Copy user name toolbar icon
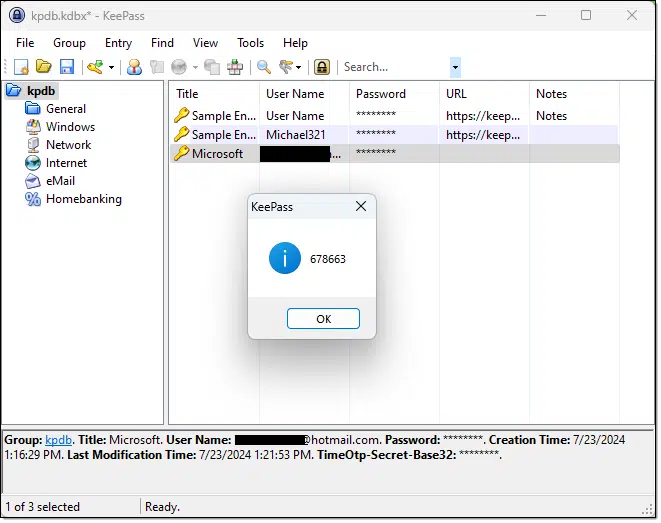Image resolution: width=661 pixels, height=523 pixels. 134,67
